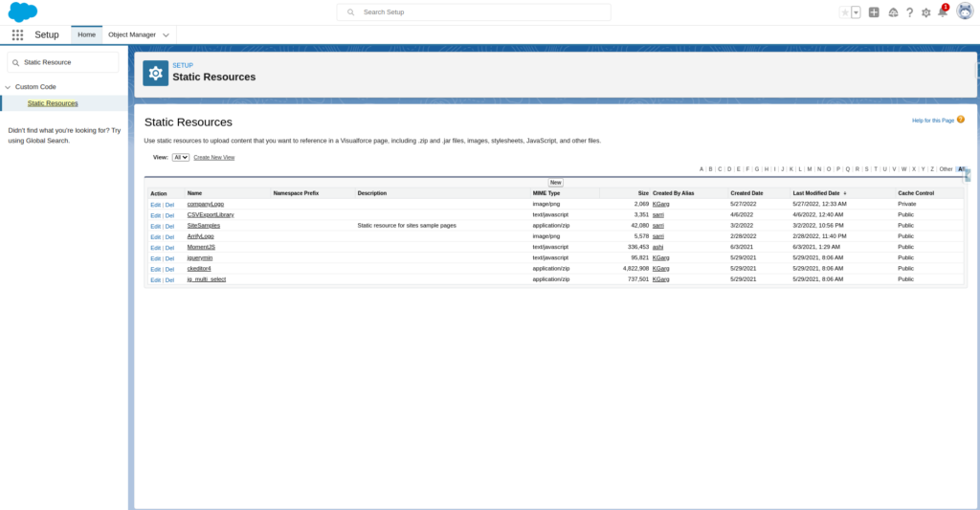Open the jquerymin resource

click(199, 257)
